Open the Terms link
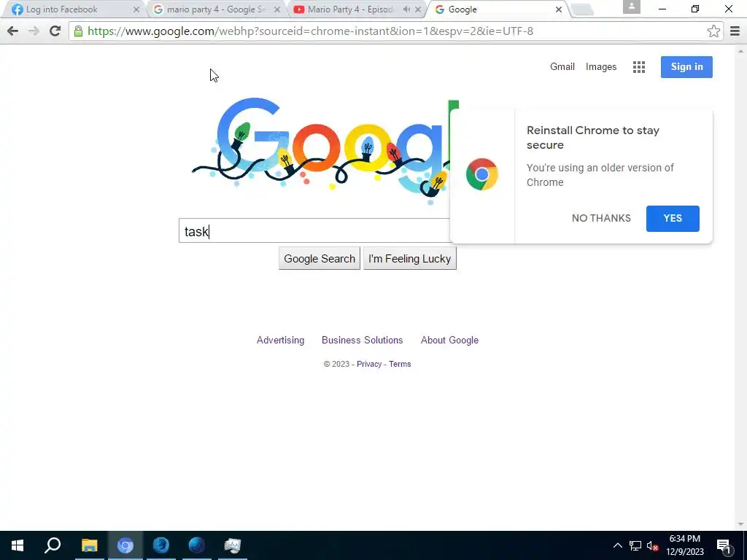Screen dimensions: 747x560 [400, 365]
